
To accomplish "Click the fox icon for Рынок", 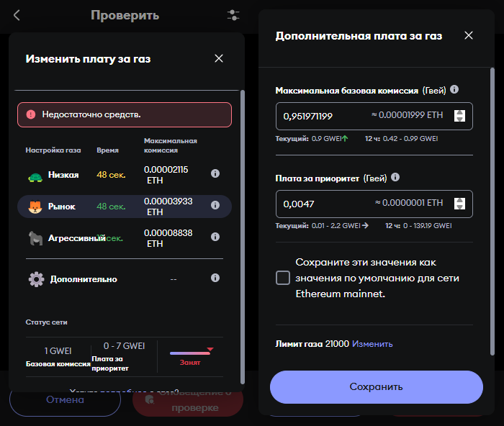I will (x=35, y=207).
